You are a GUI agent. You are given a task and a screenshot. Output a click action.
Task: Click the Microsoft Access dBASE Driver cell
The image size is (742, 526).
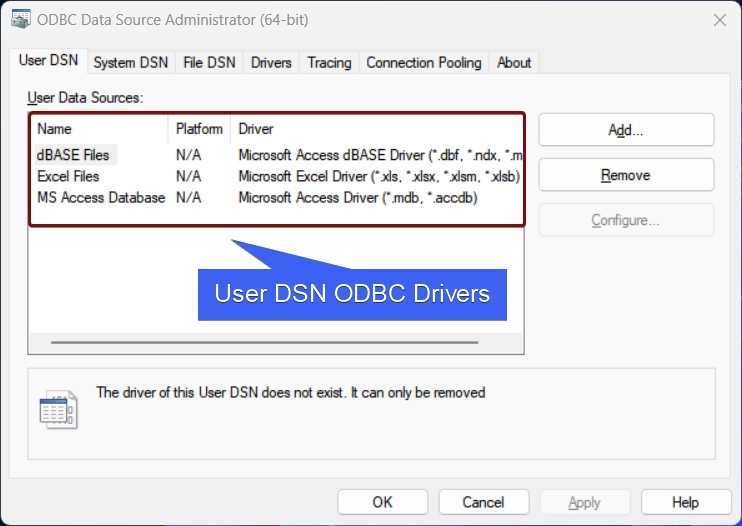380,155
